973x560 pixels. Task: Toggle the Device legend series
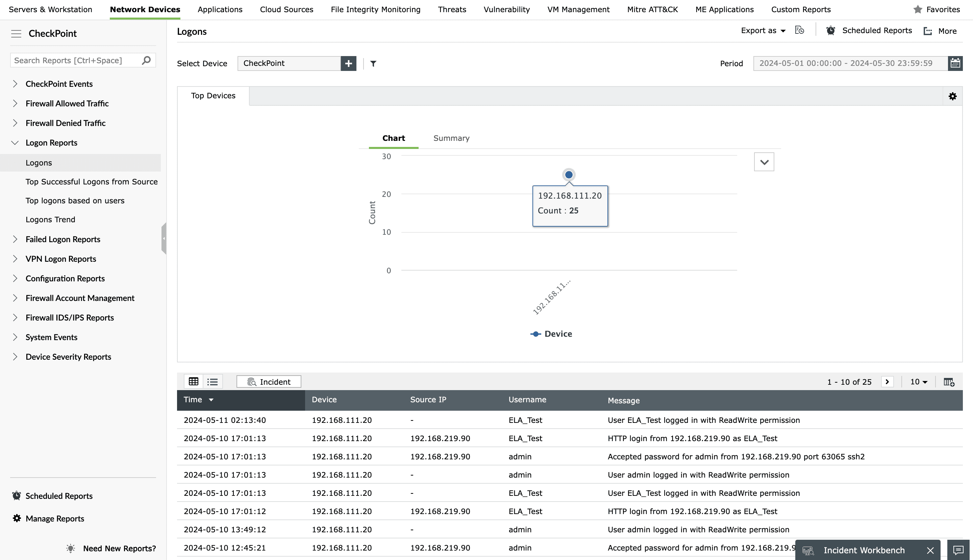point(551,334)
